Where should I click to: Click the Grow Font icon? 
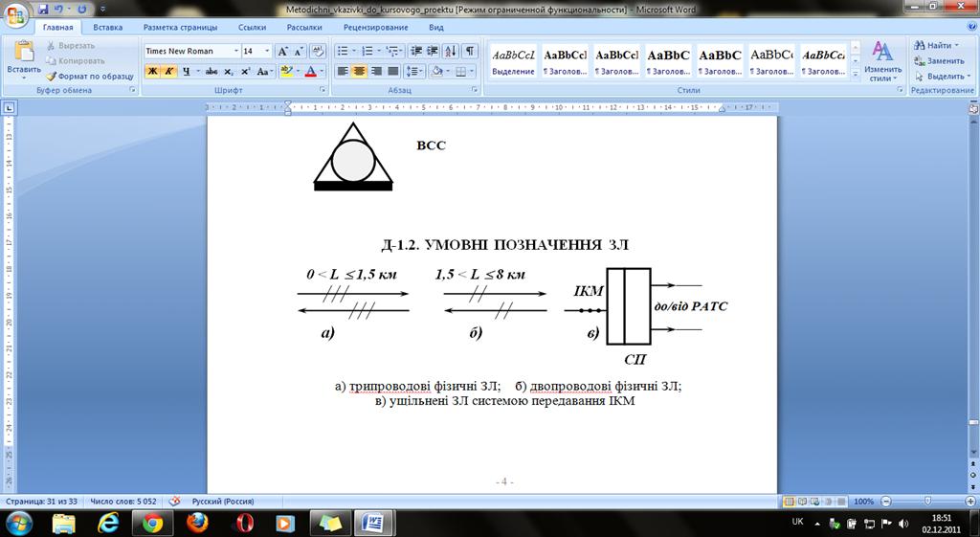[x=283, y=51]
